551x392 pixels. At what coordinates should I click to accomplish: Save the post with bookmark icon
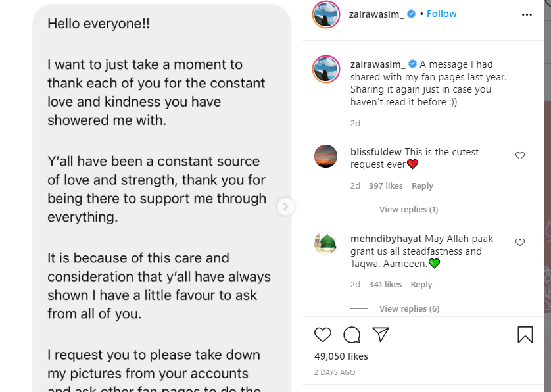[x=525, y=335]
